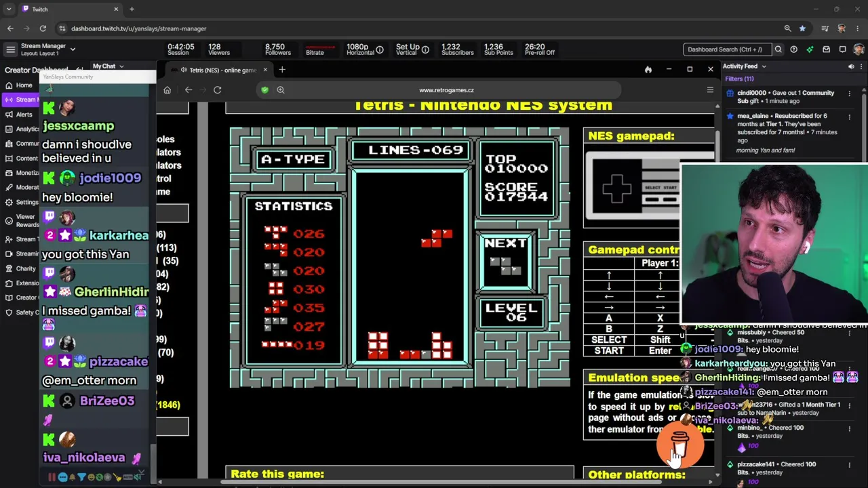Close the Tetris (NES) tab
The image size is (868, 488).
[x=265, y=70]
